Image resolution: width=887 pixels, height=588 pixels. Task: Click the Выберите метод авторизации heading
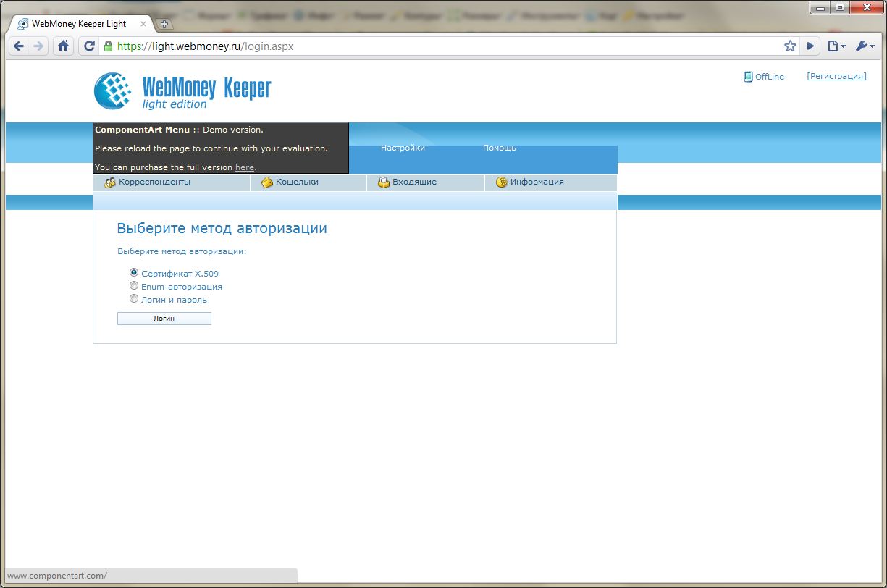pyautogui.click(x=222, y=229)
